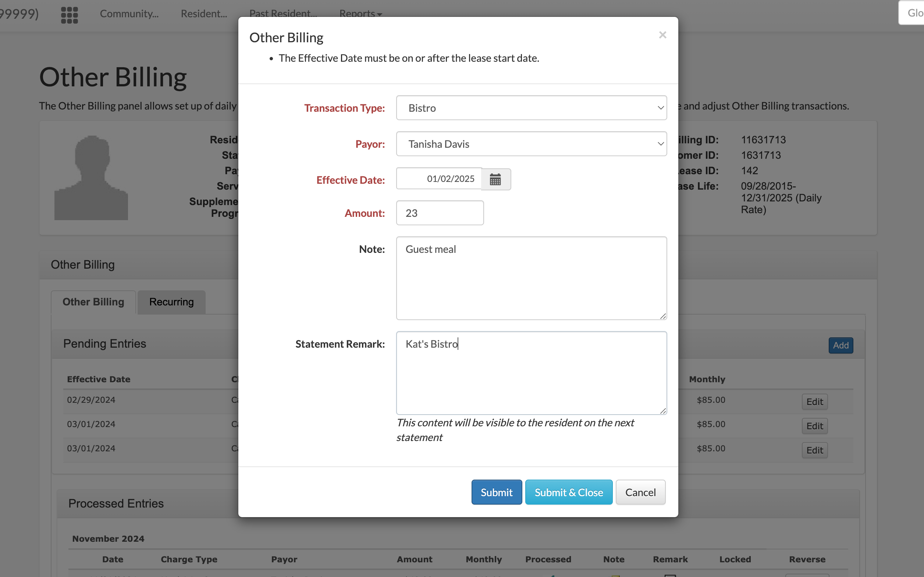The width and height of the screenshot is (924, 577).
Task: Focus the Note text area
Action: (531, 278)
